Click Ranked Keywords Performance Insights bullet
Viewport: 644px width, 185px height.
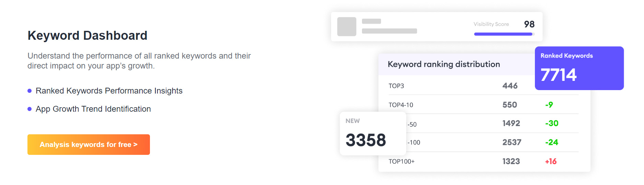(105, 91)
